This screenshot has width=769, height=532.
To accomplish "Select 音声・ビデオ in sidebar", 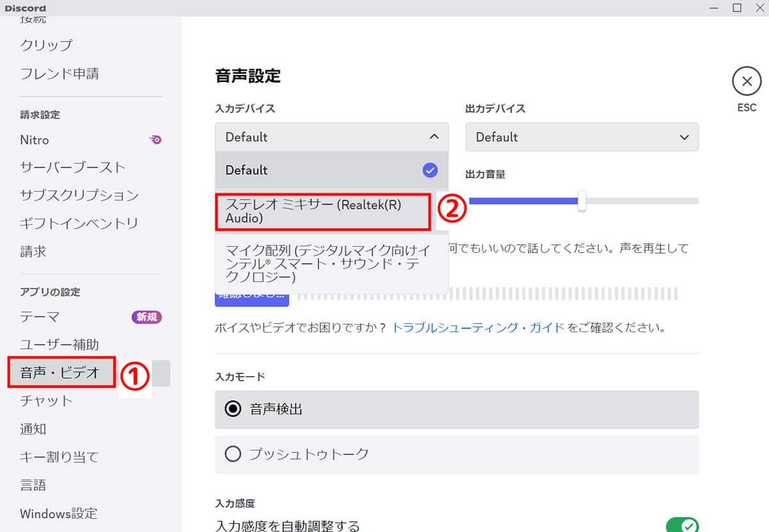I will (60, 372).
